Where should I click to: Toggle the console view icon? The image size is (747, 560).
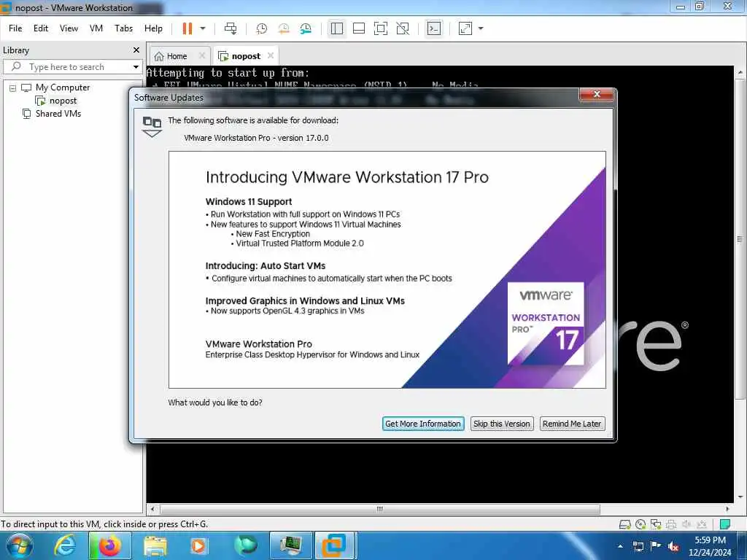point(434,28)
